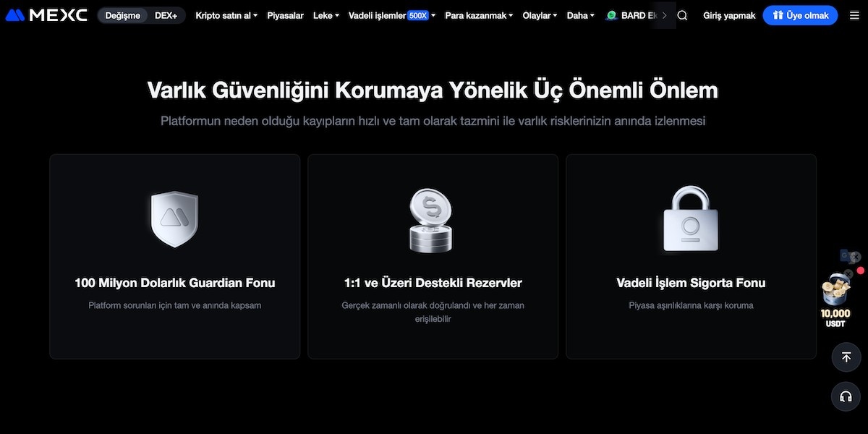Click the shield icon on Guardian Fonu card
This screenshot has width=868, height=434.
[174, 218]
